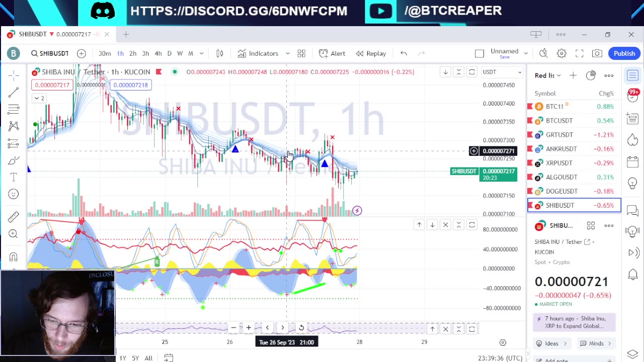Enter fullscreen mode
The height and width of the screenshot is (362, 644).
point(580,53)
